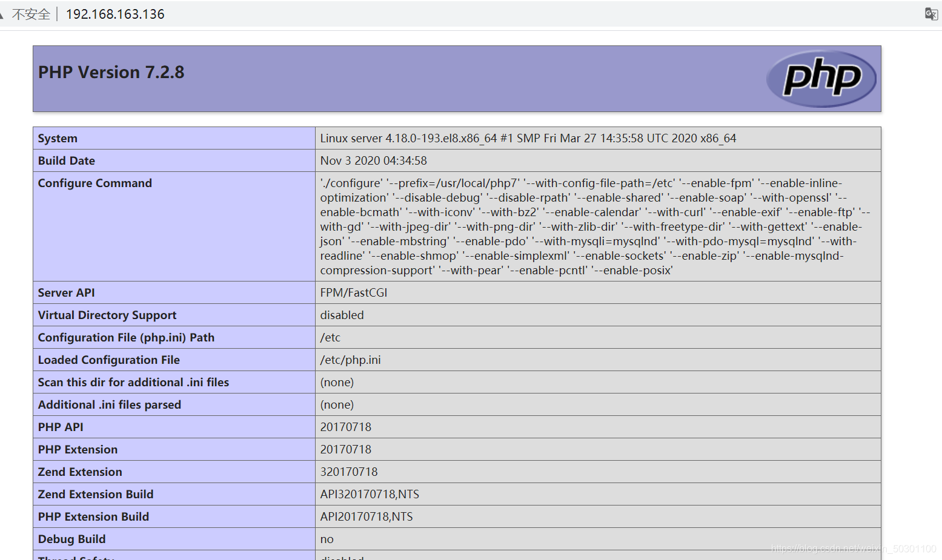Click the Debug Build label
Viewport: 942px width, 560px height.
point(71,539)
